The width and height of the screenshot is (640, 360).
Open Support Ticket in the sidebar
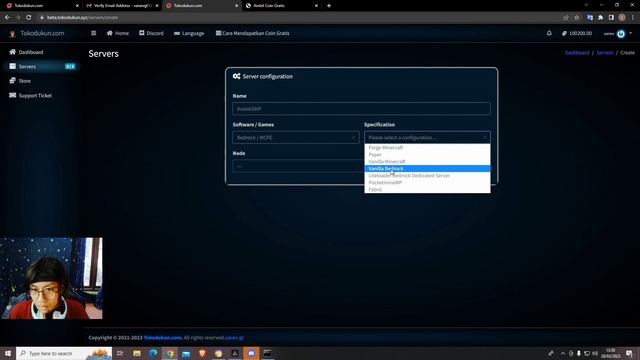31,96
